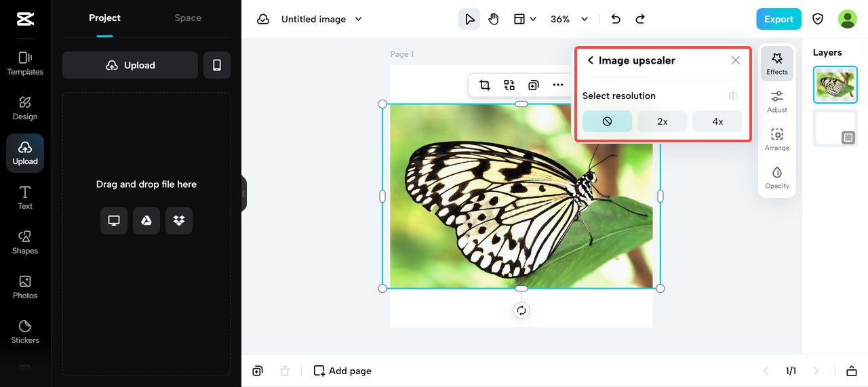
Task: Select the 2x resolution option
Action: (x=663, y=121)
